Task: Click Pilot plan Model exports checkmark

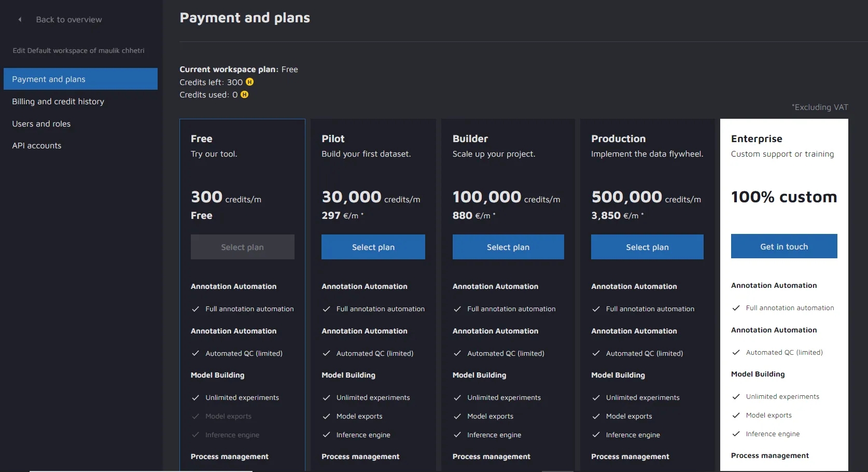Action: pos(326,416)
